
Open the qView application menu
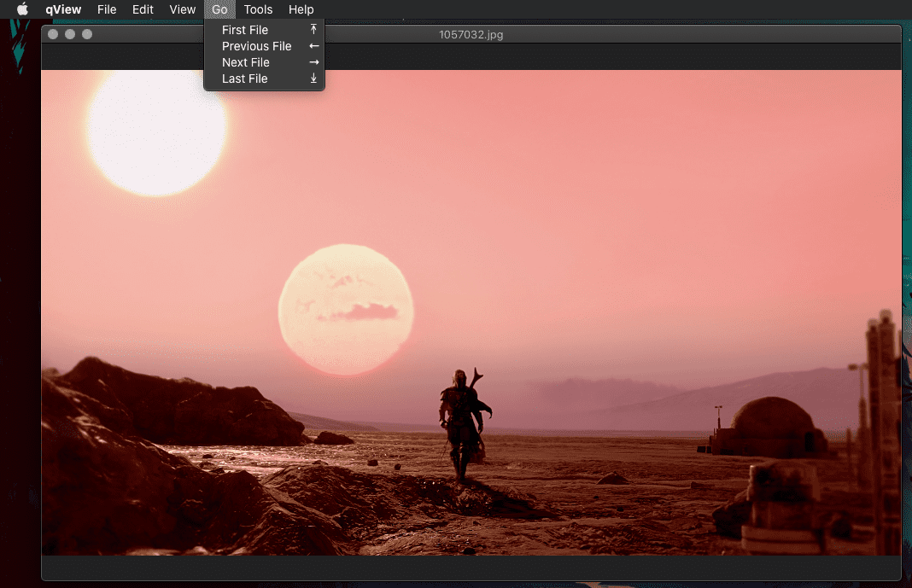(x=63, y=9)
